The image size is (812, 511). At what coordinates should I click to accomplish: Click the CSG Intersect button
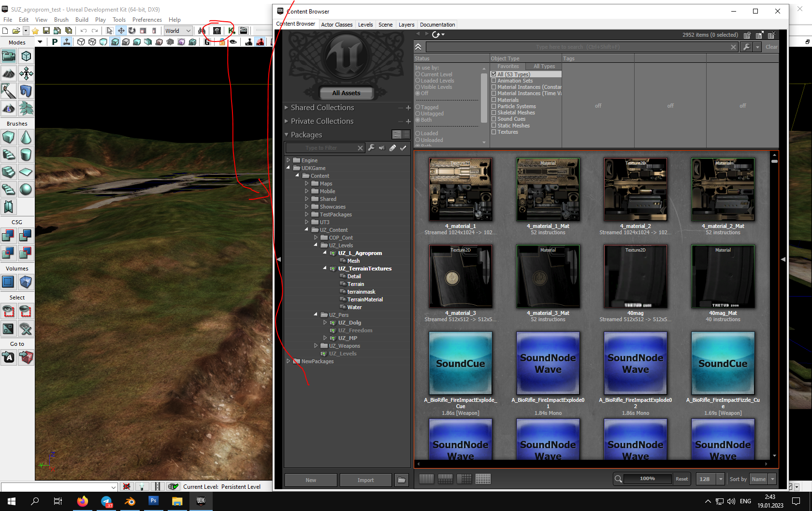point(9,253)
